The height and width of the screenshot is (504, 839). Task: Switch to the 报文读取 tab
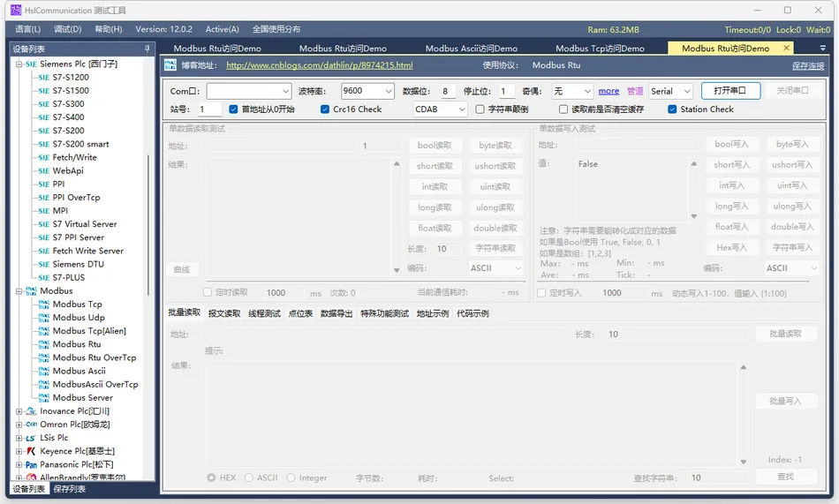224,313
